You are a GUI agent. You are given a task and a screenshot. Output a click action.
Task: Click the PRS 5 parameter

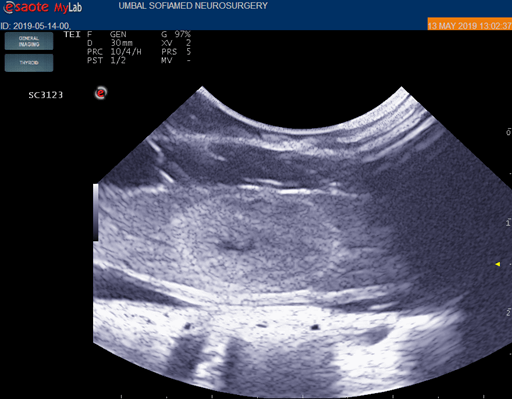(x=176, y=52)
